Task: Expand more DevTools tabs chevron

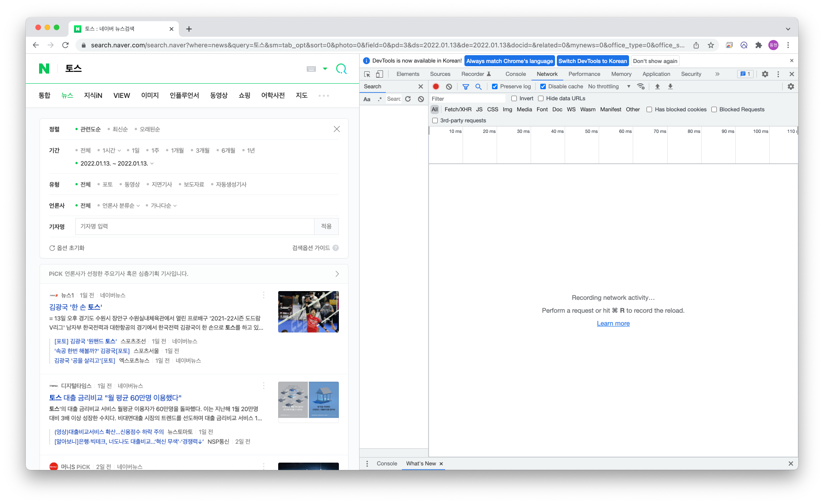Action: pos(717,74)
